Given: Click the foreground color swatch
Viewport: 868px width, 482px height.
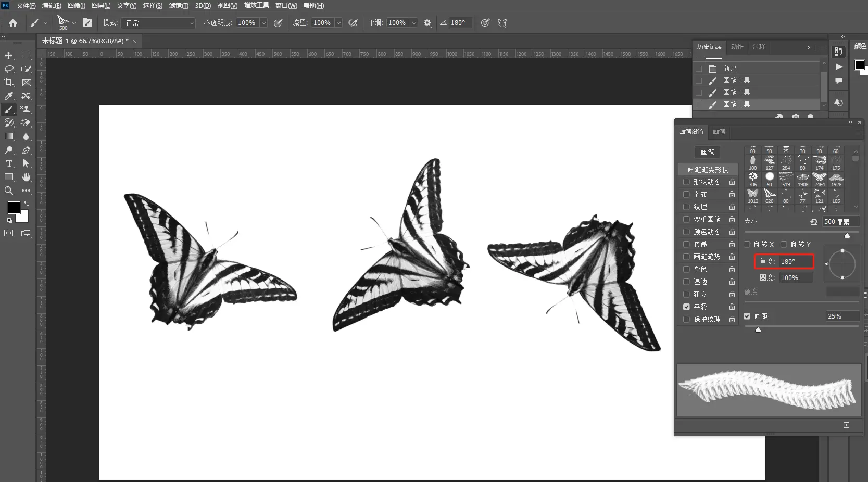Looking at the screenshot, I should click(x=14, y=207).
